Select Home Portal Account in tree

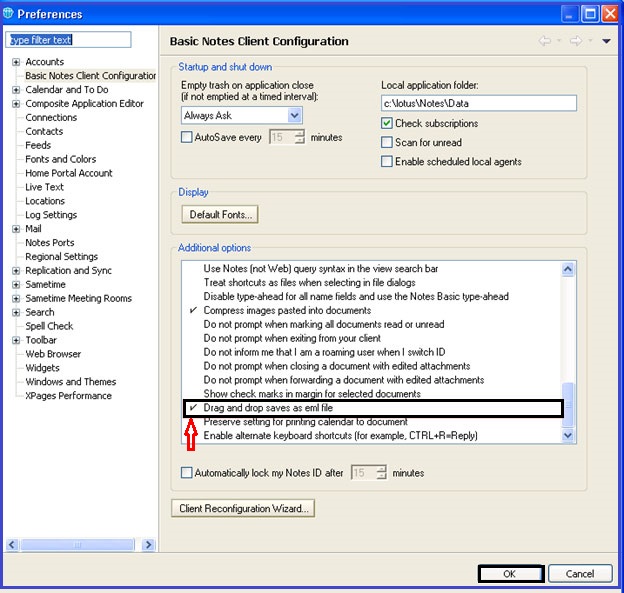[68, 173]
